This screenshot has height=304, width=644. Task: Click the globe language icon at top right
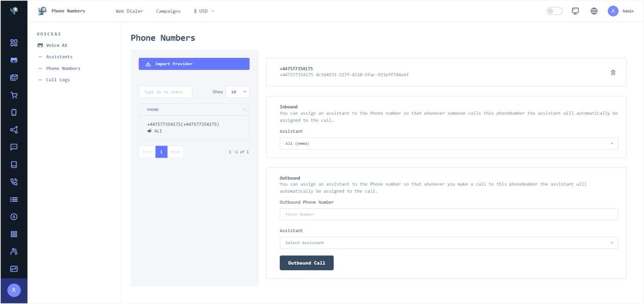[594, 11]
